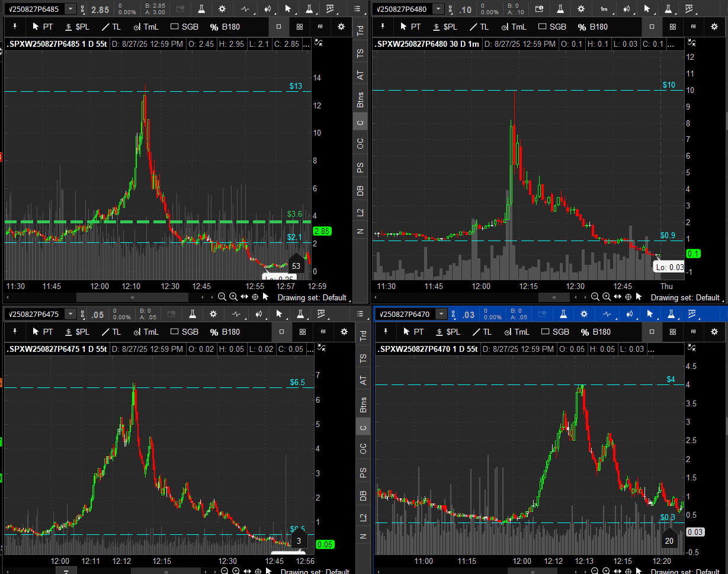Open DB sidebar tab beside P6475 chart
This screenshot has width=728, height=574.
pyautogui.click(x=363, y=496)
